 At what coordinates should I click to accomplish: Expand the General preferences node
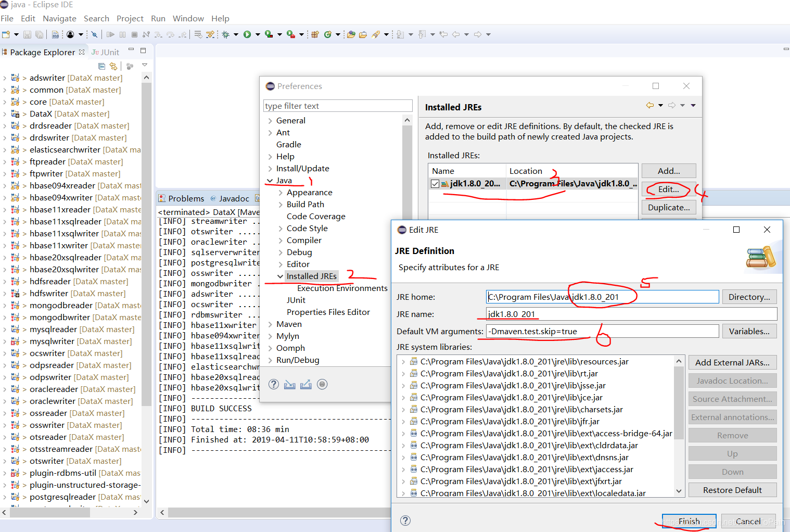pos(270,121)
